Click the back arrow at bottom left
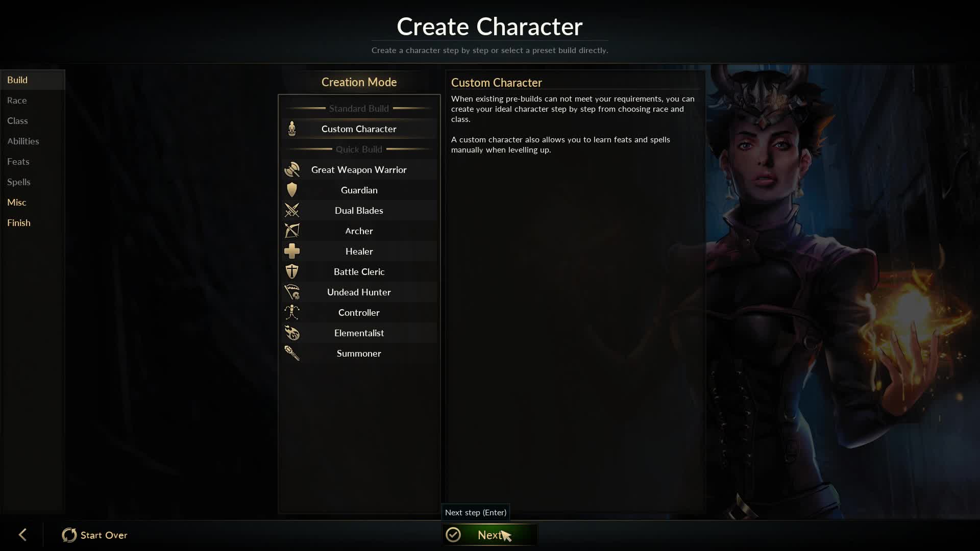The image size is (980, 551). coord(22,535)
